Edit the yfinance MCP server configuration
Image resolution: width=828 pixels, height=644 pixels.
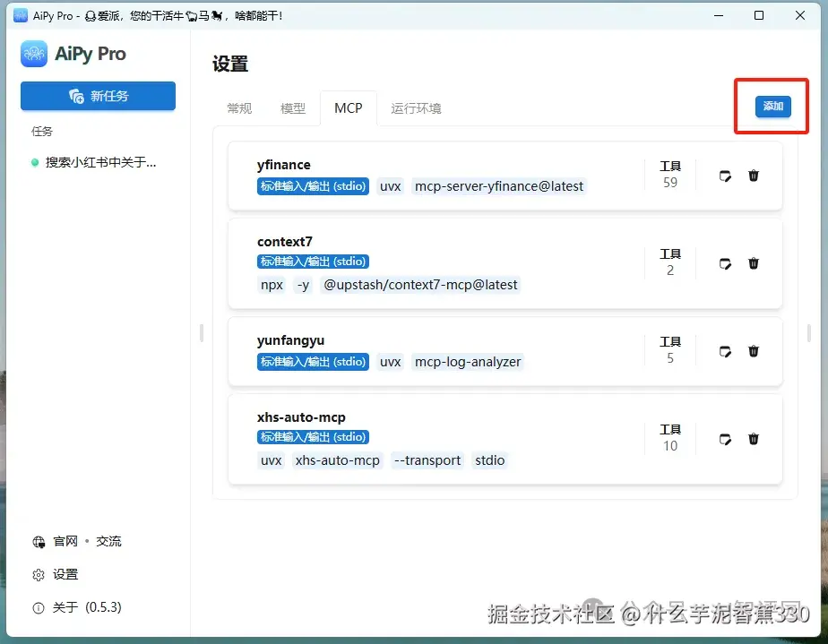[x=725, y=176]
